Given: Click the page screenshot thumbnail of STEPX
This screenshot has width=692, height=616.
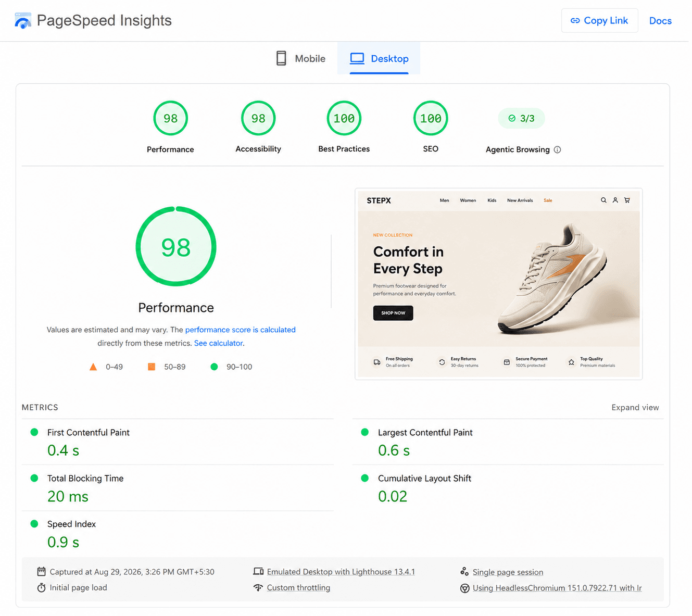Looking at the screenshot, I should coord(498,284).
